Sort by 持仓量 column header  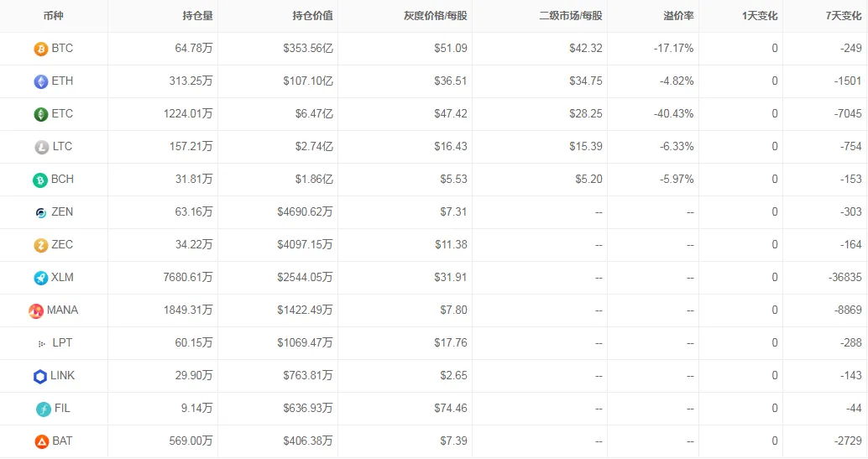coord(197,16)
